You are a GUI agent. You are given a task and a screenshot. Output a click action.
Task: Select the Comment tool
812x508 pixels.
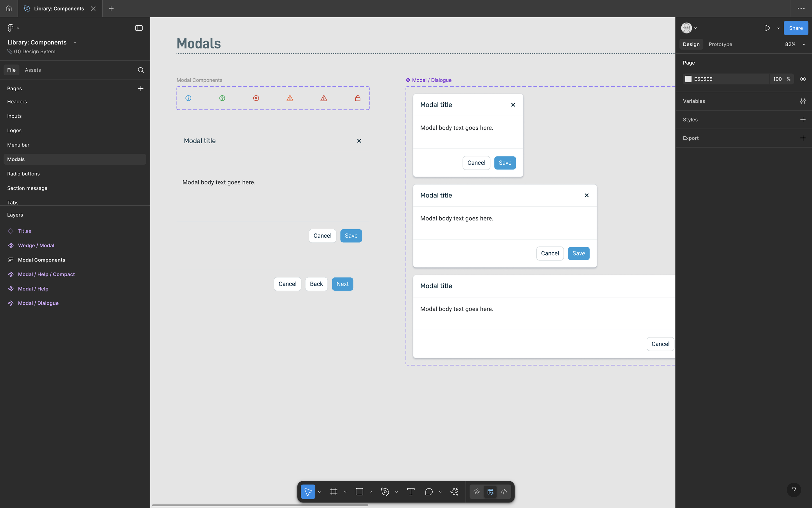[x=429, y=492]
